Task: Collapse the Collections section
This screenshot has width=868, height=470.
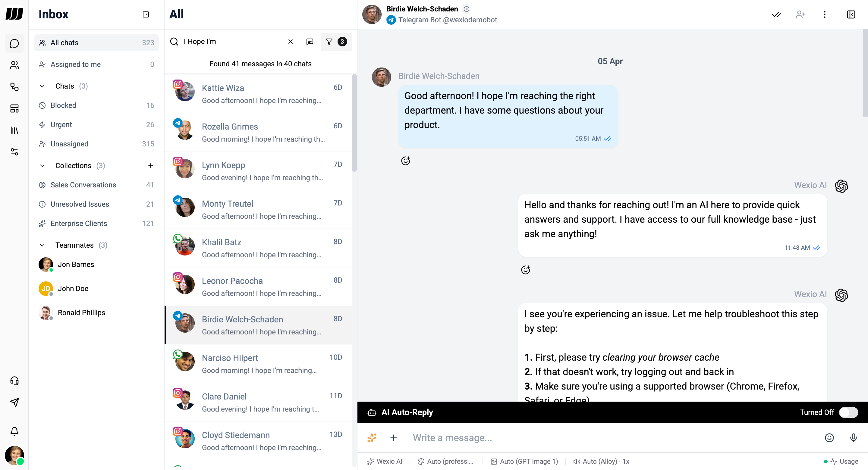Action: click(x=42, y=165)
